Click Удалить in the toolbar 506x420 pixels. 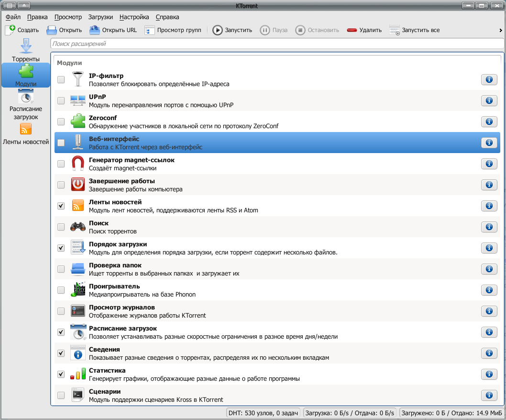coord(364,30)
